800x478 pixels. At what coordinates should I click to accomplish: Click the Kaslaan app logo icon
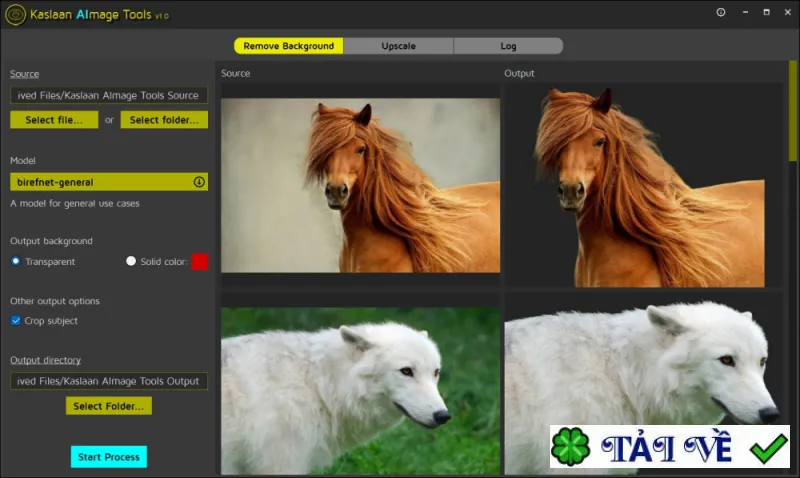tap(15, 14)
